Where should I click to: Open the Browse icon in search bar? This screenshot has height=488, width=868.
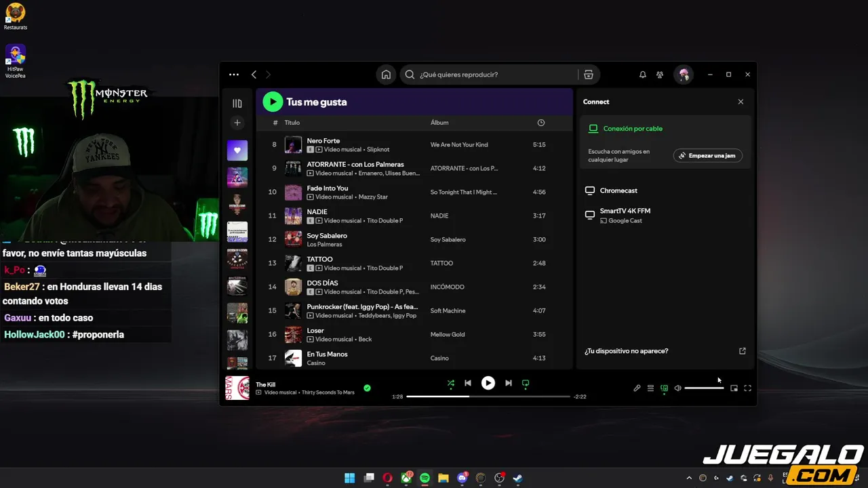(x=589, y=75)
